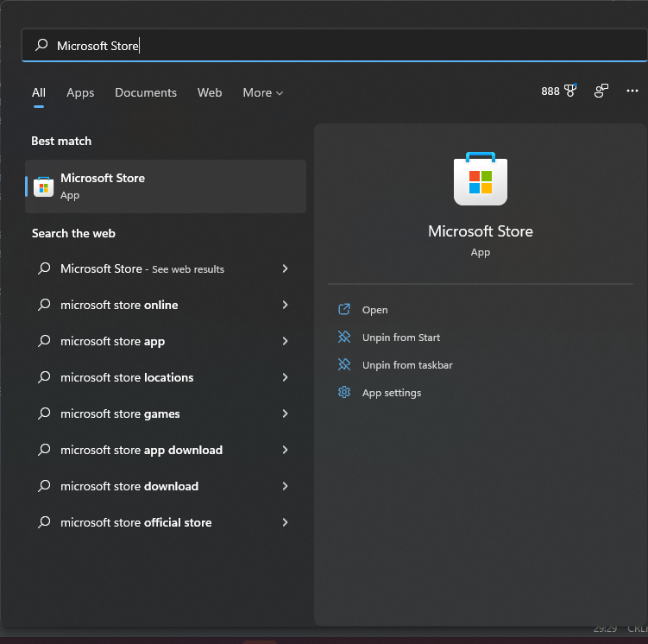The height and width of the screenshot is (644, 648).
Task: Expand chevron for 'microsoft store app' row
Action: click(285, 342)
